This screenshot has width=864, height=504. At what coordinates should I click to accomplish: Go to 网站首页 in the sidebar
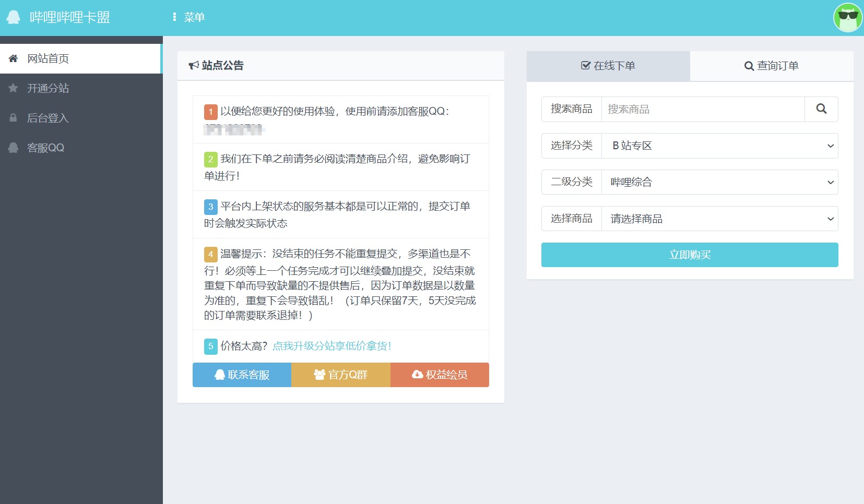[x=80, y=58]
